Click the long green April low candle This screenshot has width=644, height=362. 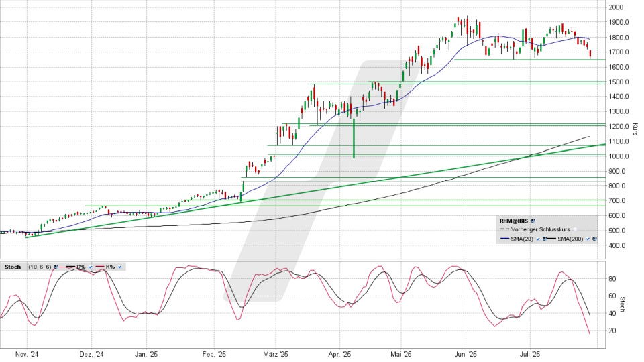click(354, 137)
